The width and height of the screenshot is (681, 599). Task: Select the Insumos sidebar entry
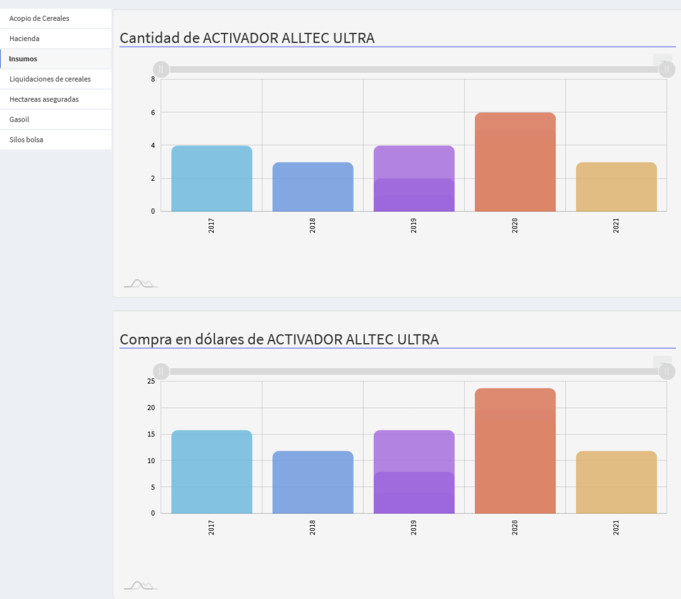(x=56, y=59)
